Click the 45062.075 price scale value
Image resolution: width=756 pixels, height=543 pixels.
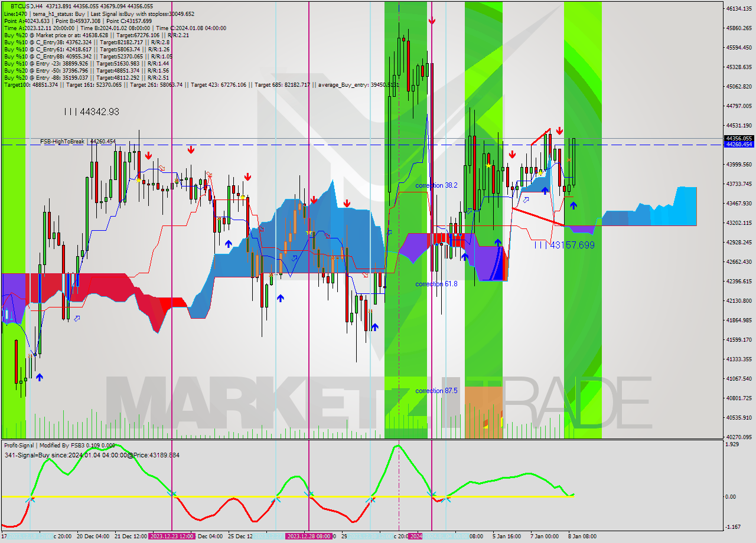(x=739, y=86)
